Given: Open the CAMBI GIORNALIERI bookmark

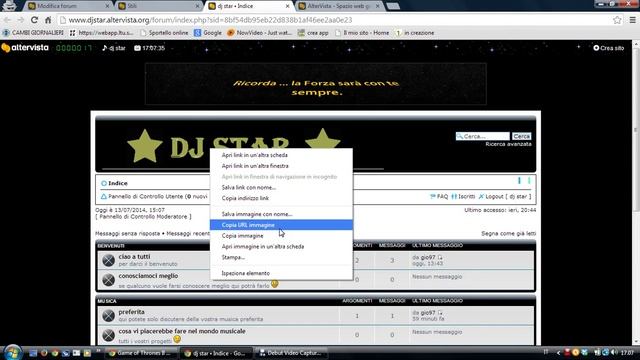Looking at the screenshot, I should click(33, 33).
